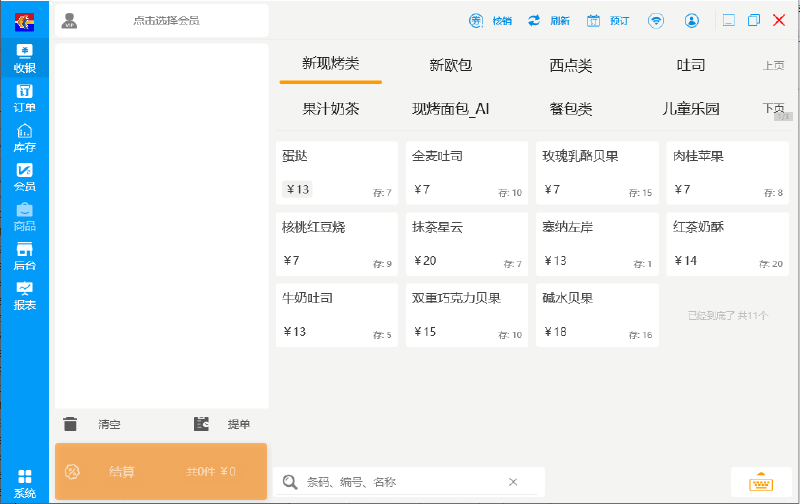Open the 商品 products sidebar icon

pos(24,217)
